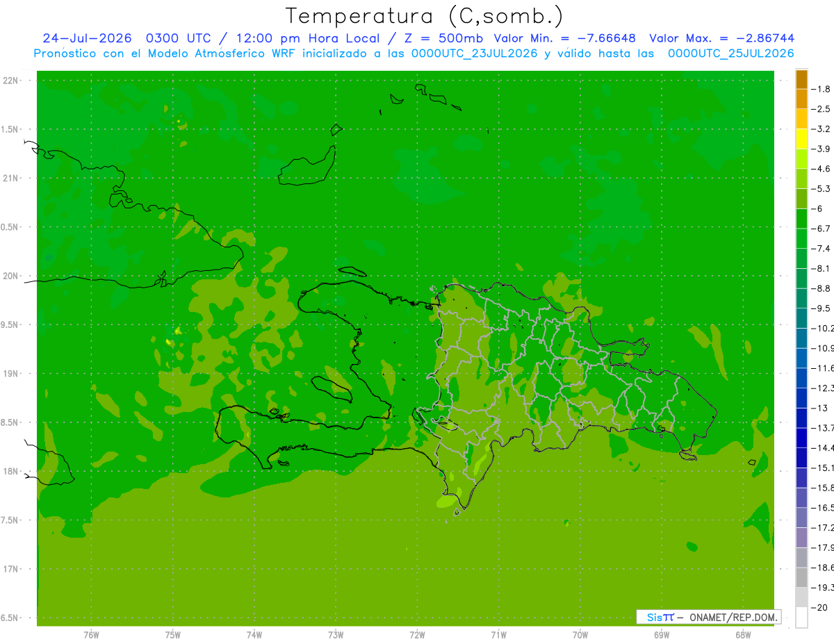Click the 75W longitude axis label
The height and width of the screenshot is (644, 834).
click(173, 635)
